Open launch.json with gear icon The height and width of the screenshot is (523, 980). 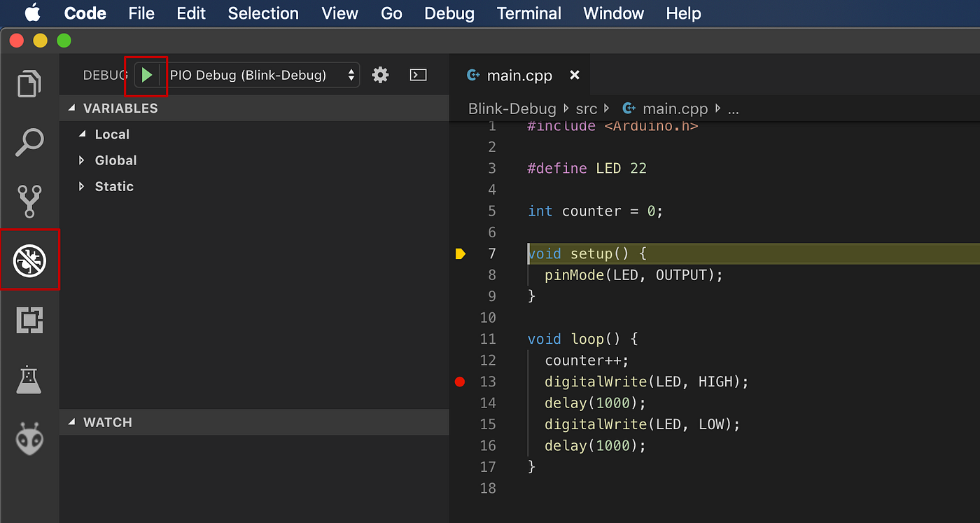(380, 75)
